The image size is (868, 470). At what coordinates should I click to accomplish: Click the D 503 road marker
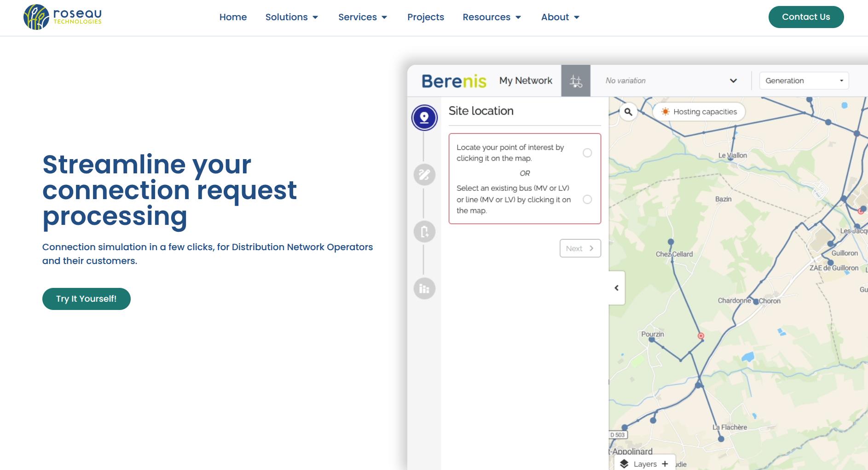pyautogui.click(x=618, y=435)
